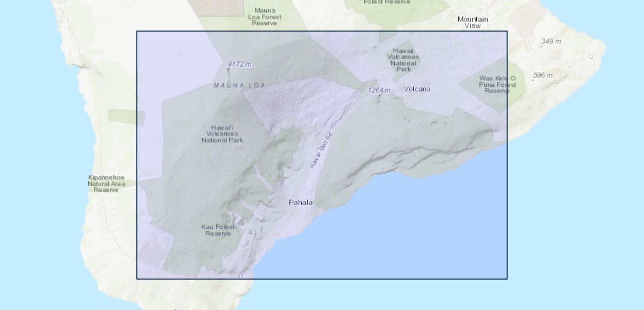Image resolution: width=644 pixels, height=310 pixels.
Task: Select the 596 m elevation point
Action: [x=542, y=75]
